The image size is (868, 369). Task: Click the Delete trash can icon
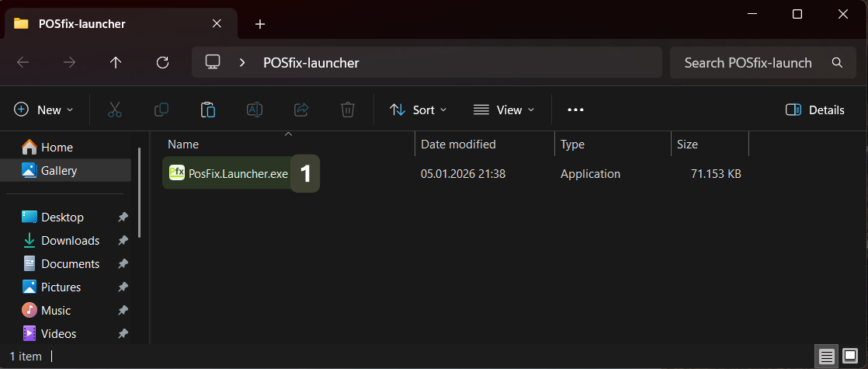(348, 110)
